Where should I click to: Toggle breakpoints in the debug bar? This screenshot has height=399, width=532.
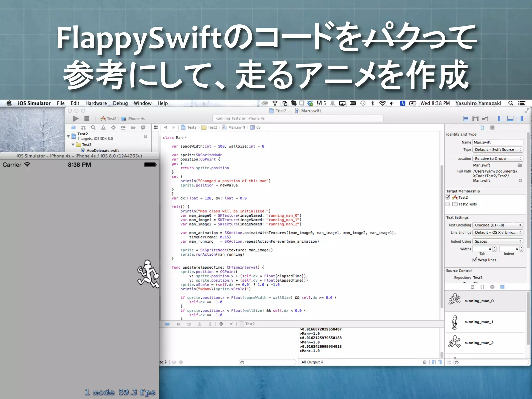tap(168, 324)
